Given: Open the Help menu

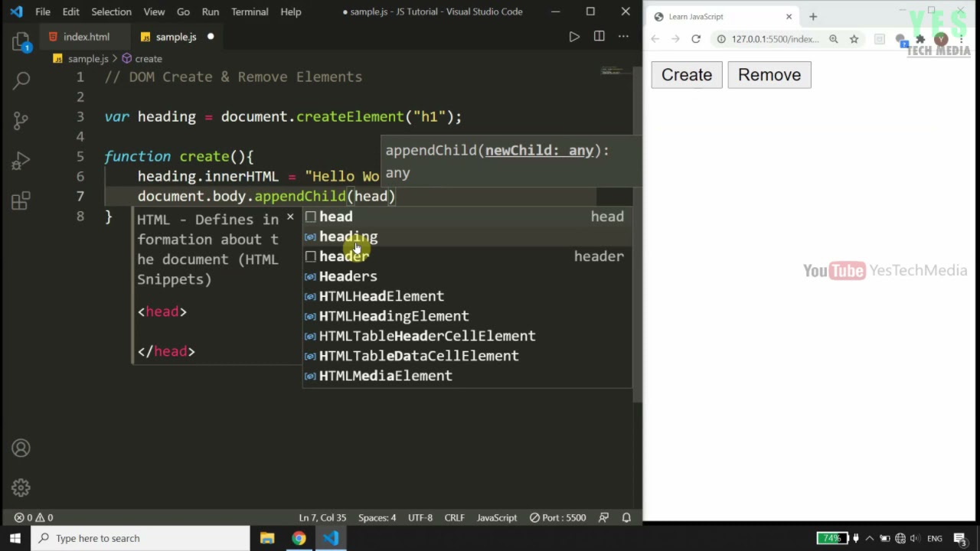Looking at the screenshot, I should coord(290,11).
